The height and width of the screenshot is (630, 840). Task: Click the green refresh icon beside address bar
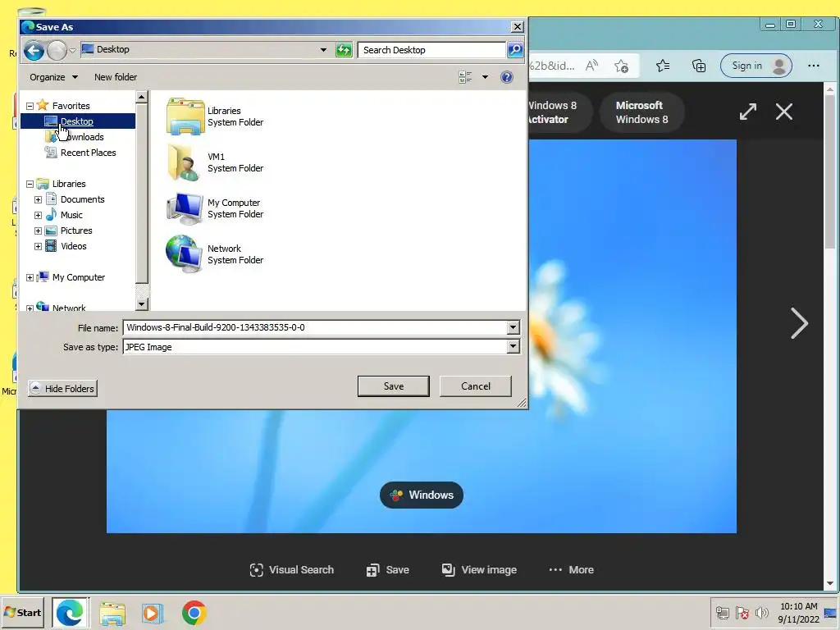[x=344, y=50]
